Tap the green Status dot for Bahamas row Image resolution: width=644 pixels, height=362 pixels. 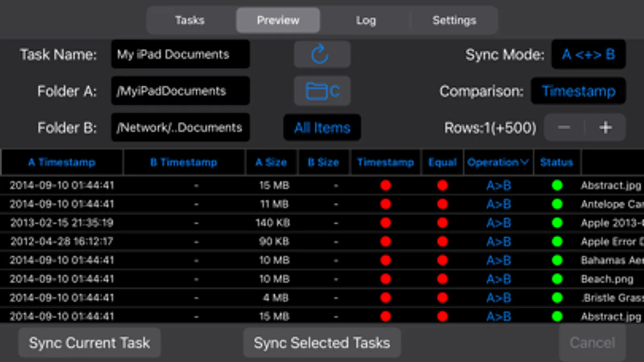coord(557,260)
